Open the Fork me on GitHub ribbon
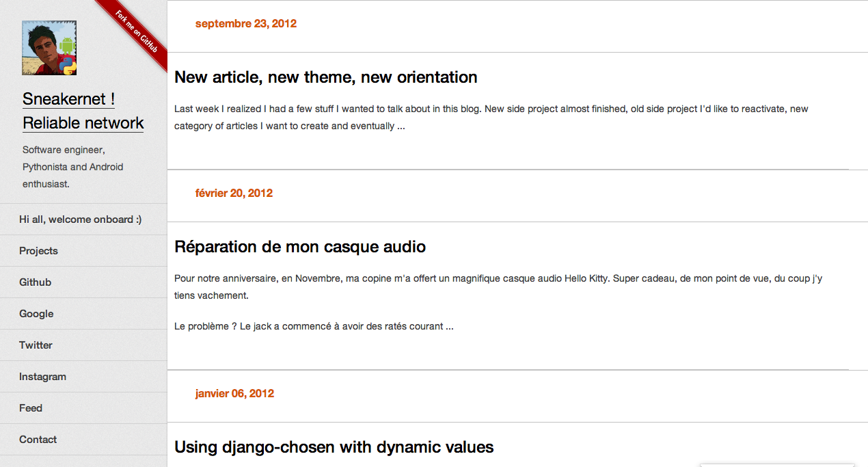 click(137, 31)
